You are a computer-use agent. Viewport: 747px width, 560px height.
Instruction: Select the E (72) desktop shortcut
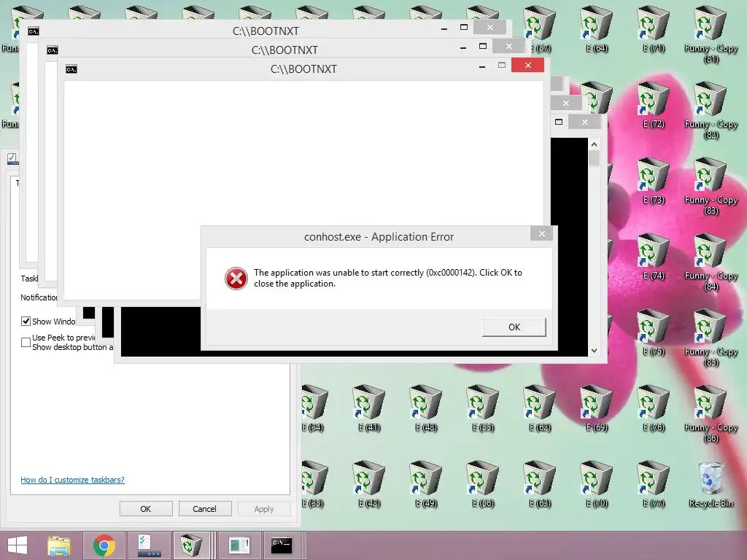tap(654, 105)
